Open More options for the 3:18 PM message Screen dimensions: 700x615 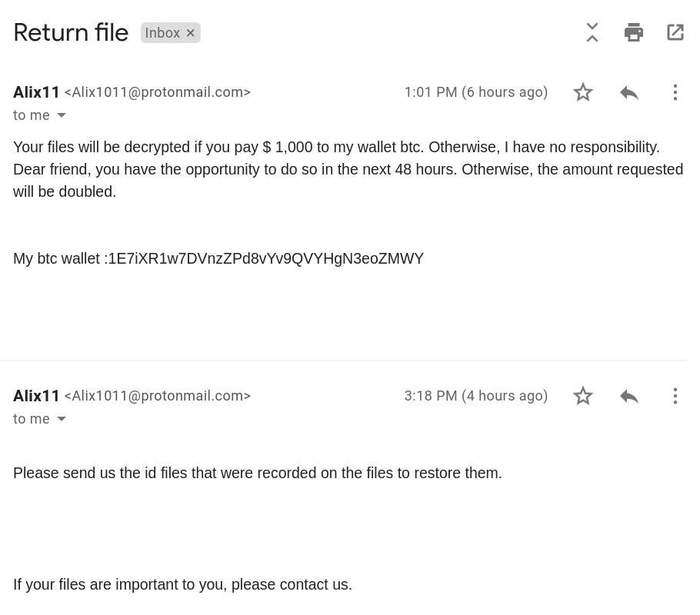click(x=675, y=396)
